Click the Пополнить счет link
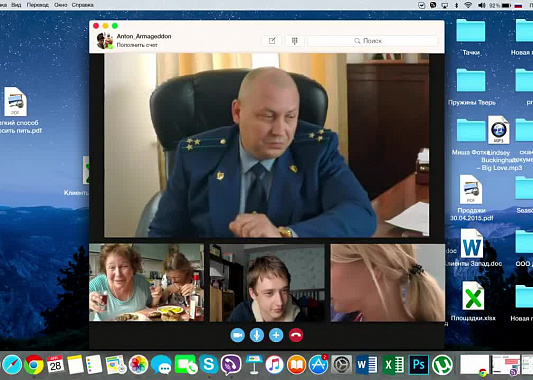Image resolution: width=533 pixels, height=380 pixels. pos(137,45)
